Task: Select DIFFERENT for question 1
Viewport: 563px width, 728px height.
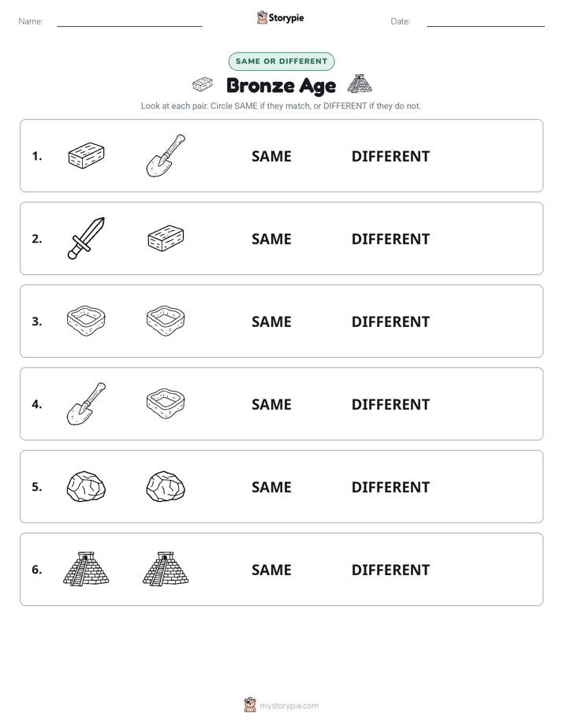Action: pos(390,157)
